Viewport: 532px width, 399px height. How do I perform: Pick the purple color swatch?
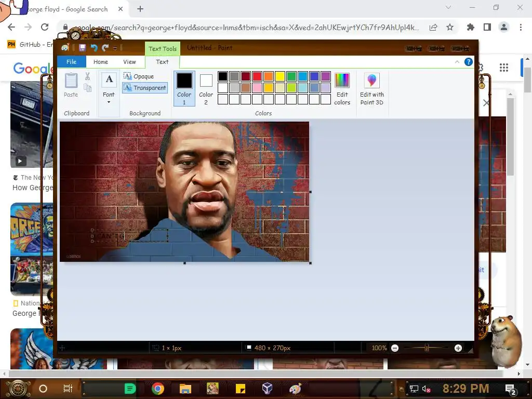click(326, 76)
